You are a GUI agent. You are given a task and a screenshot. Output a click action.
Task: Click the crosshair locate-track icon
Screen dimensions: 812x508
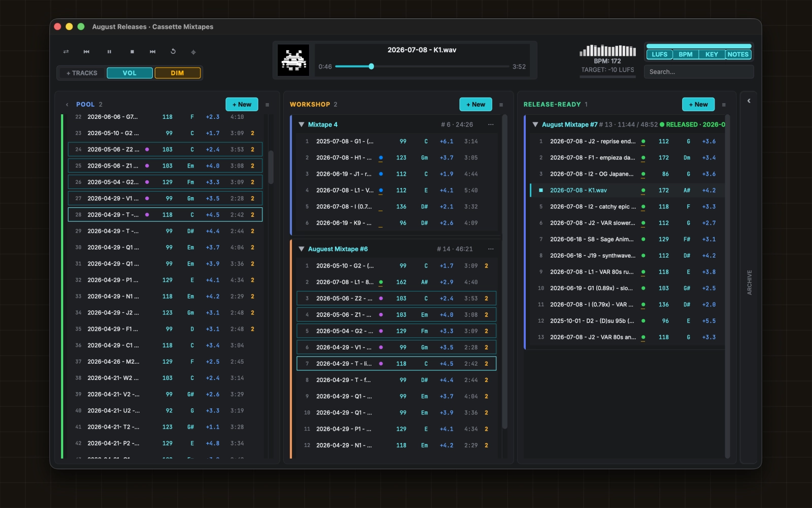pyautogui.click(x=193, y=52)
